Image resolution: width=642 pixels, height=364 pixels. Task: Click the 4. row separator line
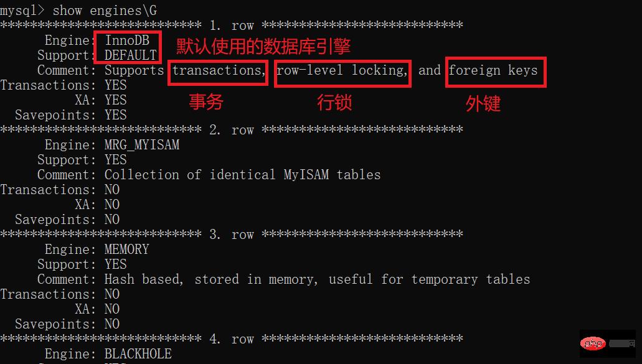[232, 339]
